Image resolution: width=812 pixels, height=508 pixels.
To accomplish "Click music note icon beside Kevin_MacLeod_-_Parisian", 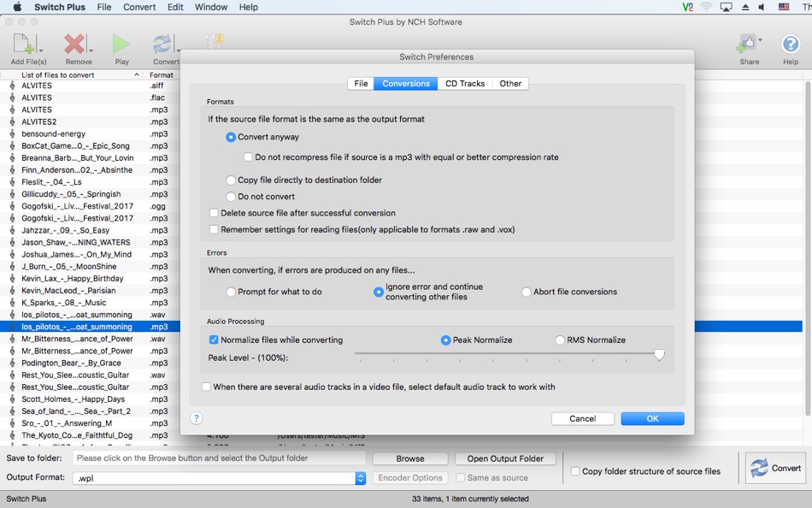I will coord(12,290).
